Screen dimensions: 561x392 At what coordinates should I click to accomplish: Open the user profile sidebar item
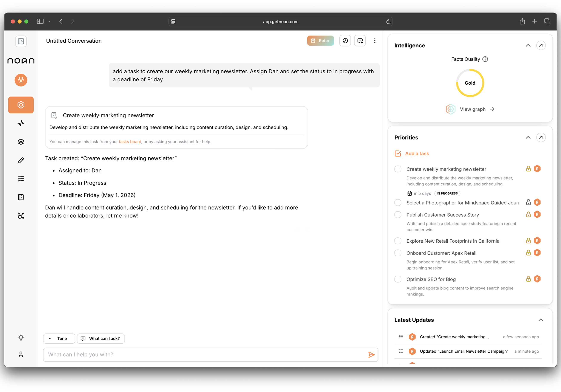(x=21, y=354)
